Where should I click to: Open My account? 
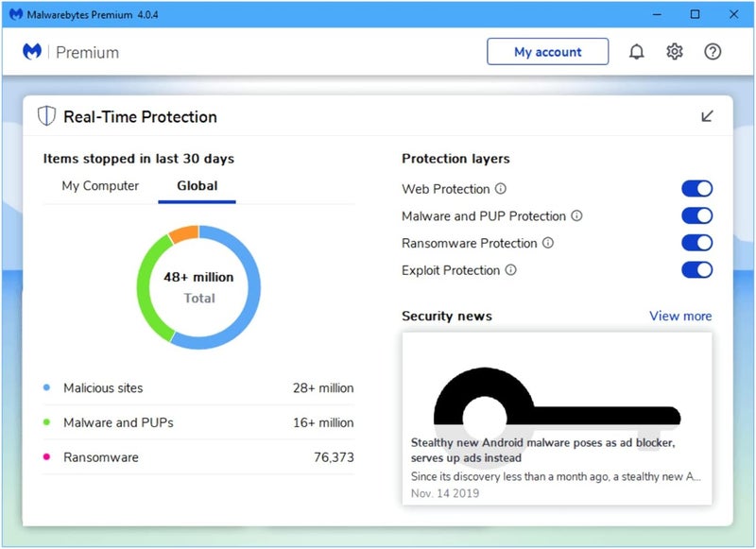(x=548, y=52)
